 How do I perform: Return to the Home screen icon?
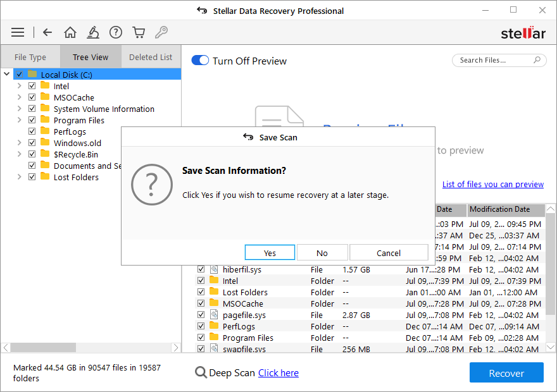coord(70,32)
